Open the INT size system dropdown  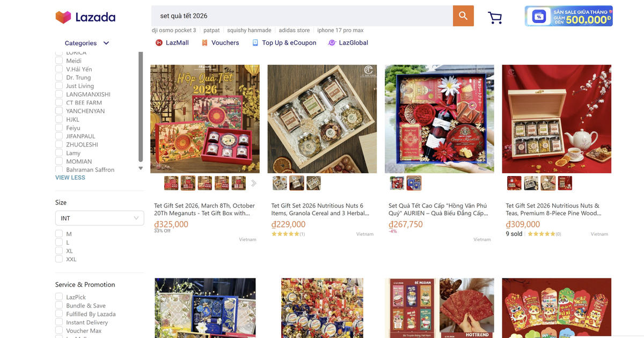pos(99,218)
